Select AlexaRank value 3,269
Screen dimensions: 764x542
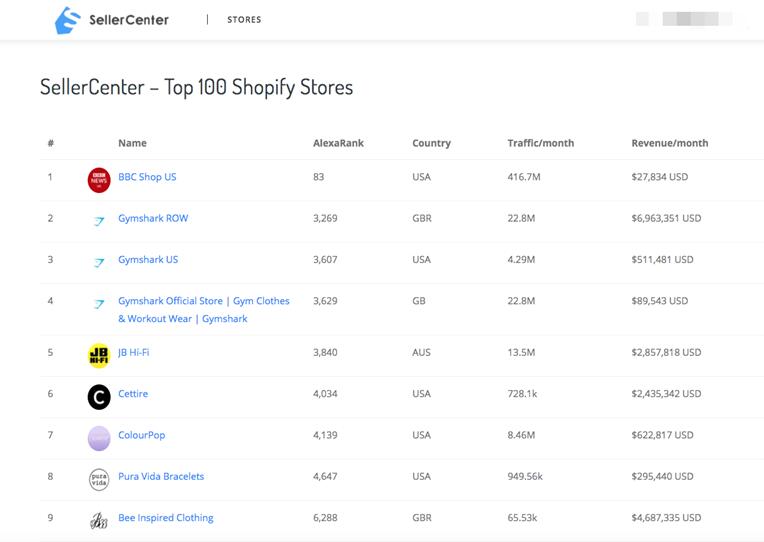[x=325, y=218]
